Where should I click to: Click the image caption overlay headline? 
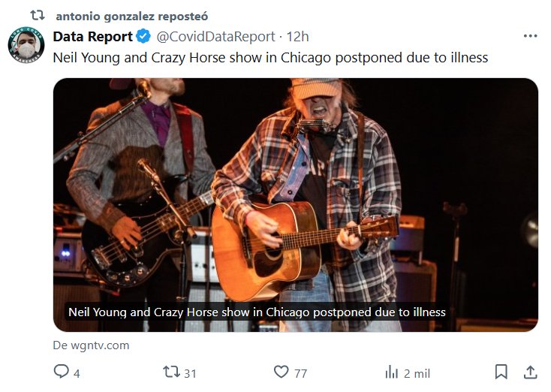[x=257, y=312]
